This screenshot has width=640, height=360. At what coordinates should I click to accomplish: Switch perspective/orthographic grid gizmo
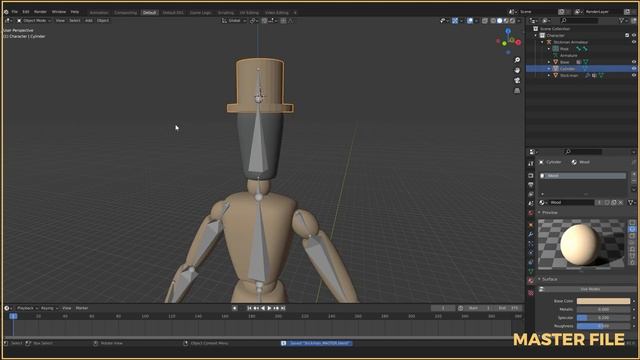click(x=517, y=91)
